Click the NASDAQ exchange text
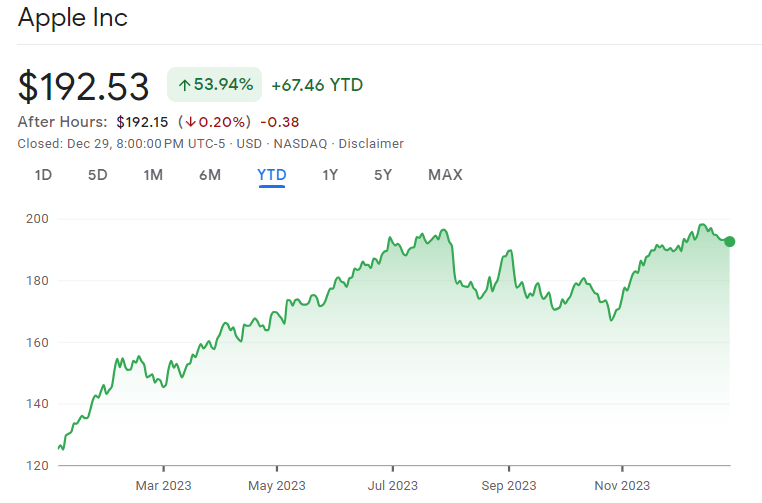 (300, 144)
